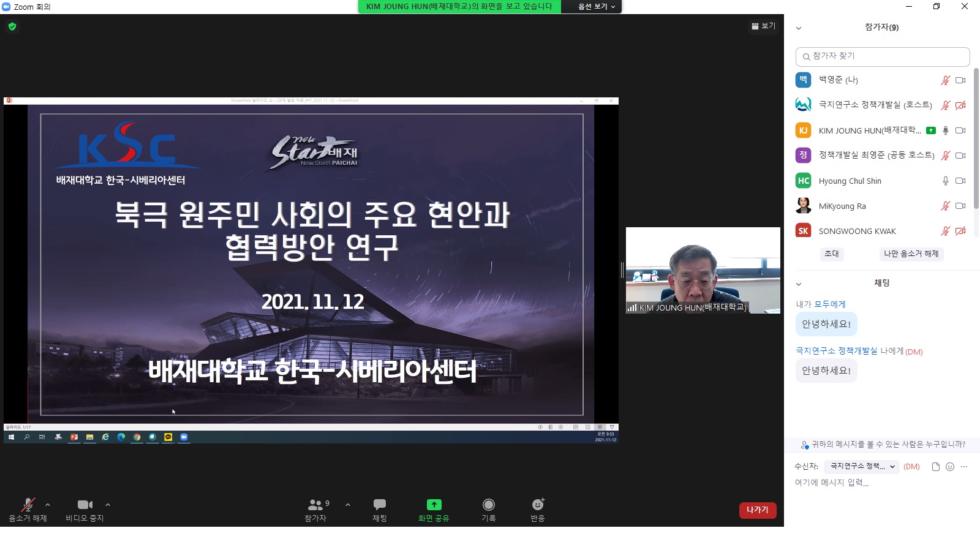Open audio options caret next to 음소거 해제
The width and height of the screenshot is (980, 539).
(x=48, y=505)
